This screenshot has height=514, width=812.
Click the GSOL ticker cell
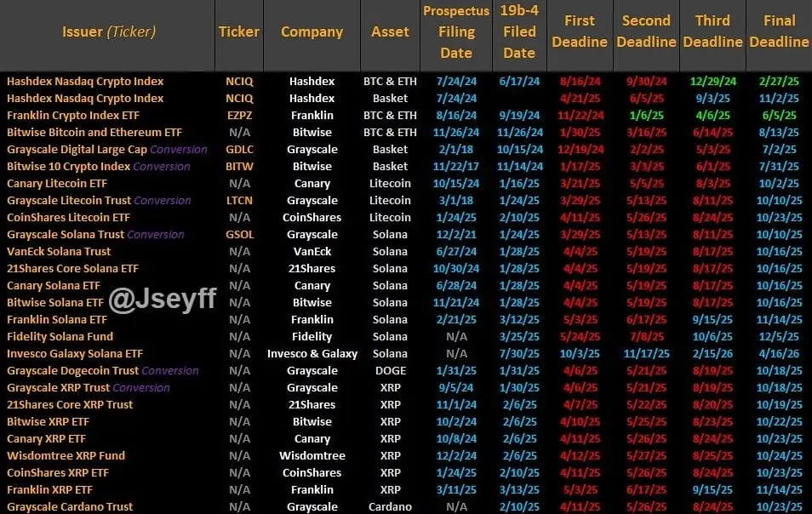(240, 235)
